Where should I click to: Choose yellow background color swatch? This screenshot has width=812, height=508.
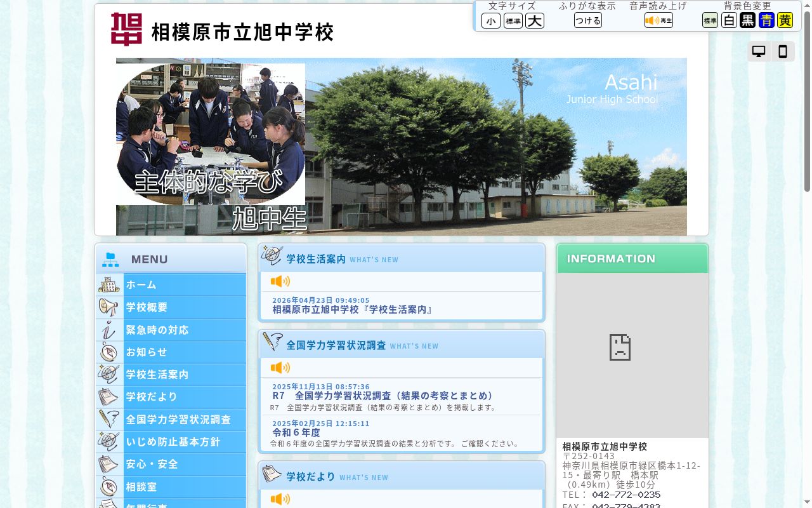point(785,20)
